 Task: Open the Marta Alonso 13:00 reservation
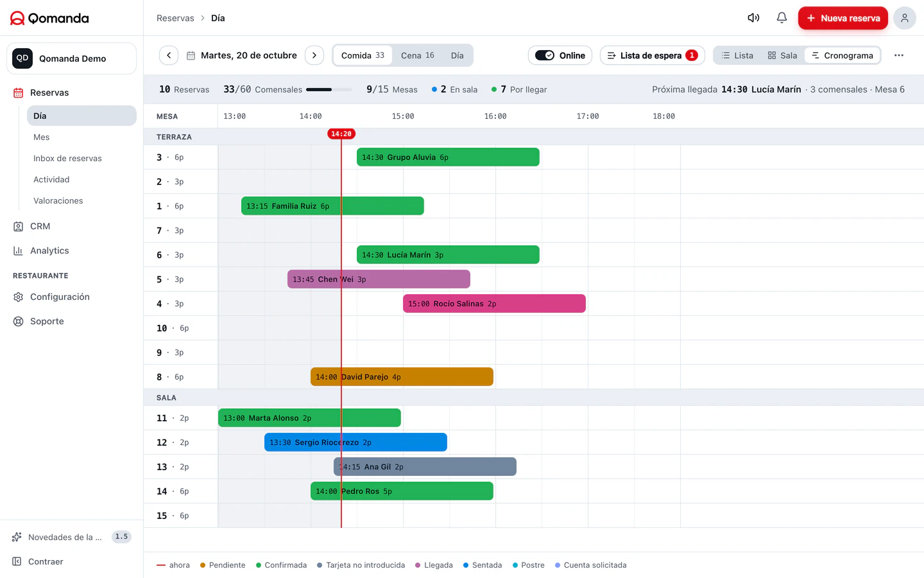309,418
